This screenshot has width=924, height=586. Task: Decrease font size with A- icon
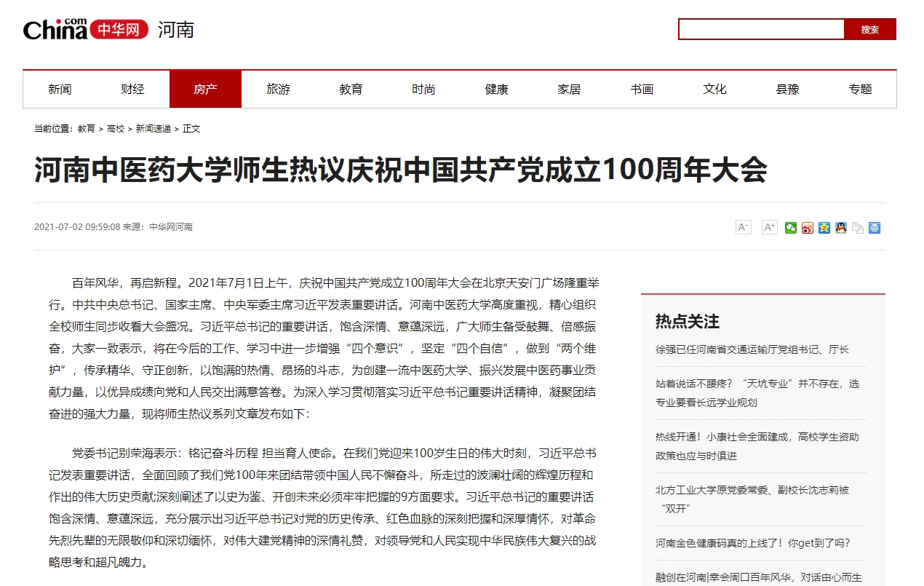tap(743, 227)
